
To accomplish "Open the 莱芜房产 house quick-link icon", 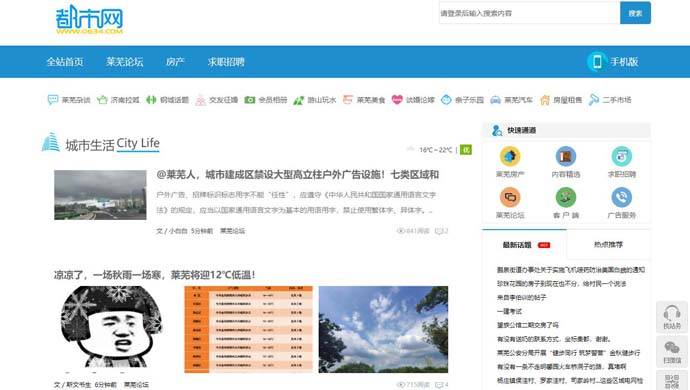I will [510, 156].
